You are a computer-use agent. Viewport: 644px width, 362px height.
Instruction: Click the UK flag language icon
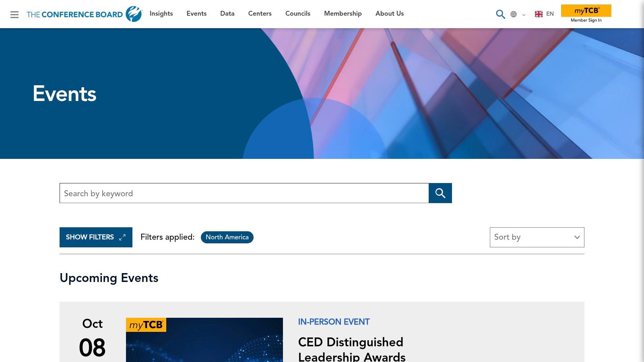(539, 14)
